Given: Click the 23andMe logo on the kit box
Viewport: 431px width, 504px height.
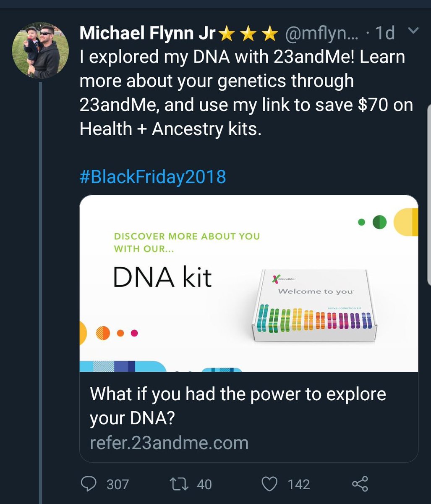Looking at the screenshot, I should (x=276, y=278).
